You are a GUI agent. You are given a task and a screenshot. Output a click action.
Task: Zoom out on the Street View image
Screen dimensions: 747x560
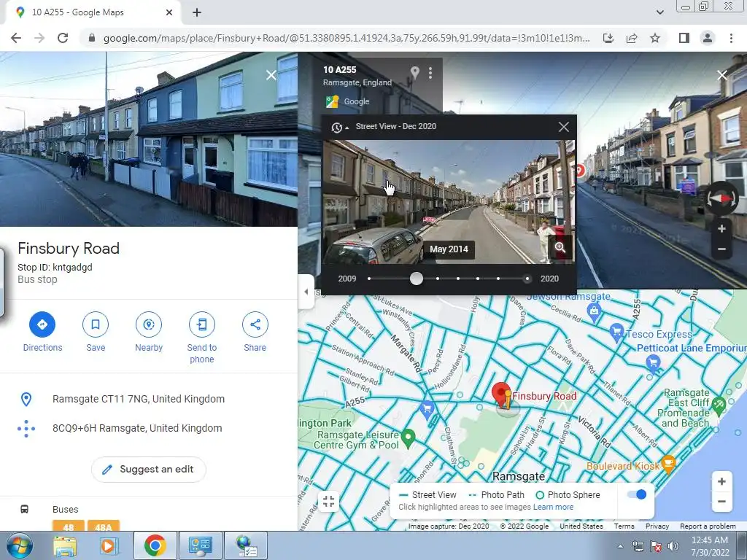click(721, 249)
